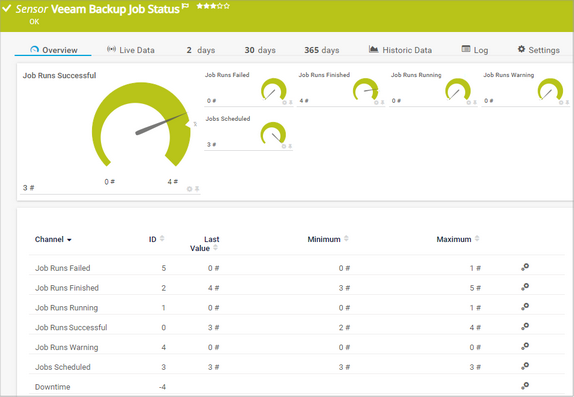Screen dimensions: 574x397
Task: Open the 2 days tab
Action: (x=201, y=50)
